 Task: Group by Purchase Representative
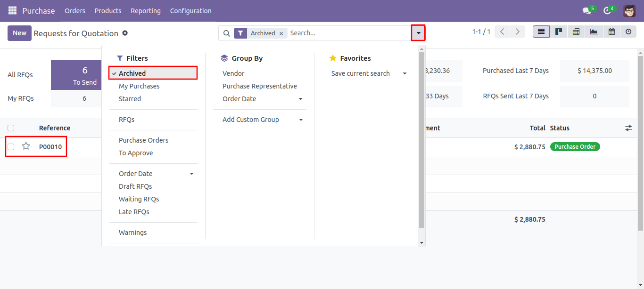click(x=260, y=86)
